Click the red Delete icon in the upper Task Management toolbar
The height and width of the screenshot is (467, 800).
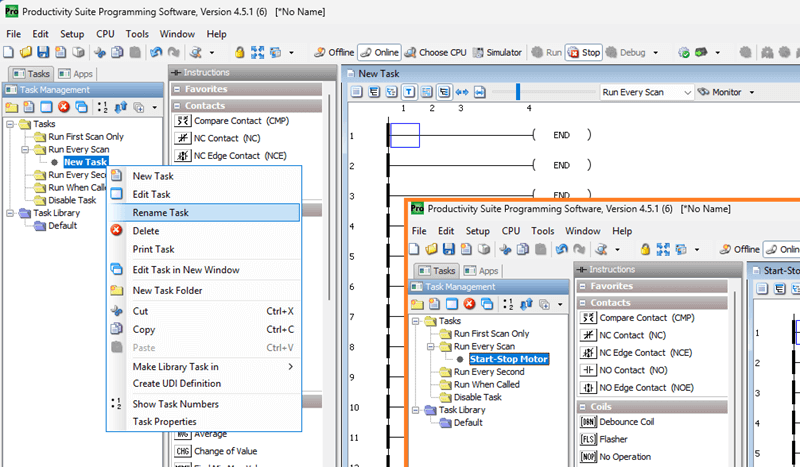coord(64,107)
